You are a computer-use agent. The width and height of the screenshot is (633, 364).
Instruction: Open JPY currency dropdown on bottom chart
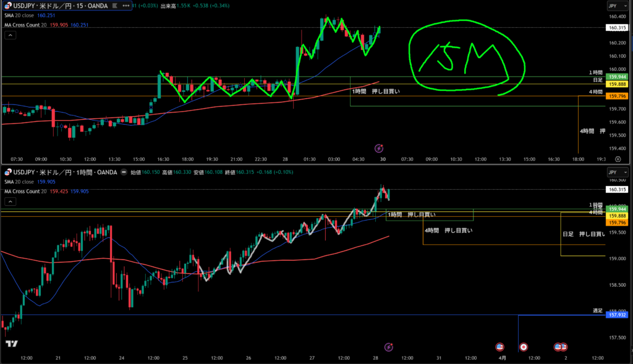616,172
